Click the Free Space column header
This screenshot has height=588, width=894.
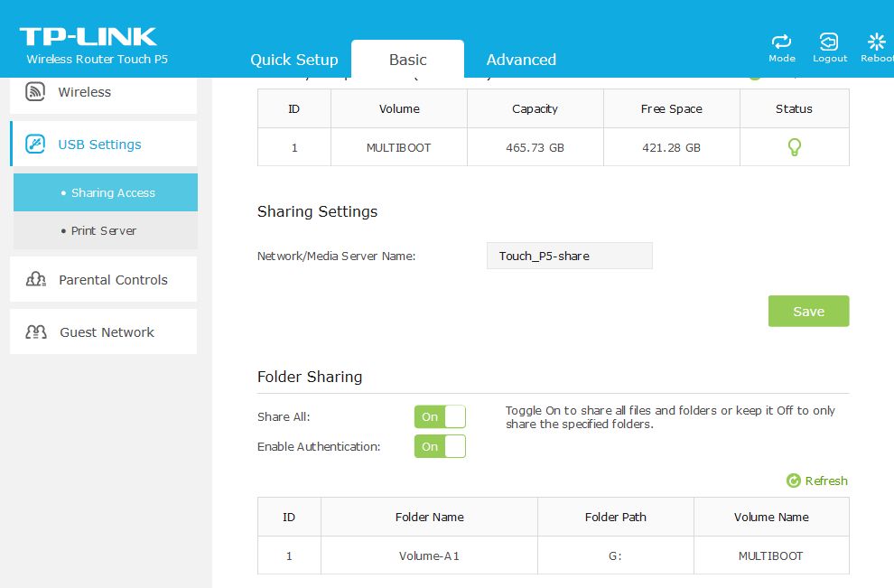(x=672, y=108)
